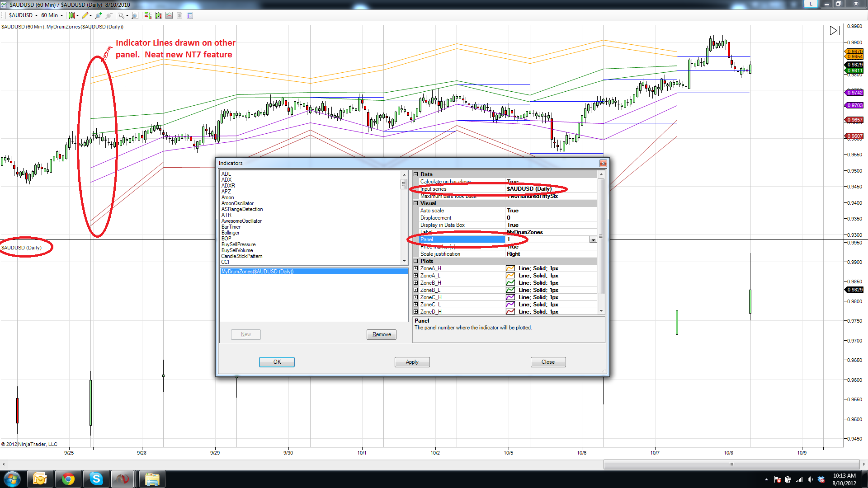Open Google Chrome from the taskbar
The height and width of the screenshot is (488, 868).
click(68, 479)
